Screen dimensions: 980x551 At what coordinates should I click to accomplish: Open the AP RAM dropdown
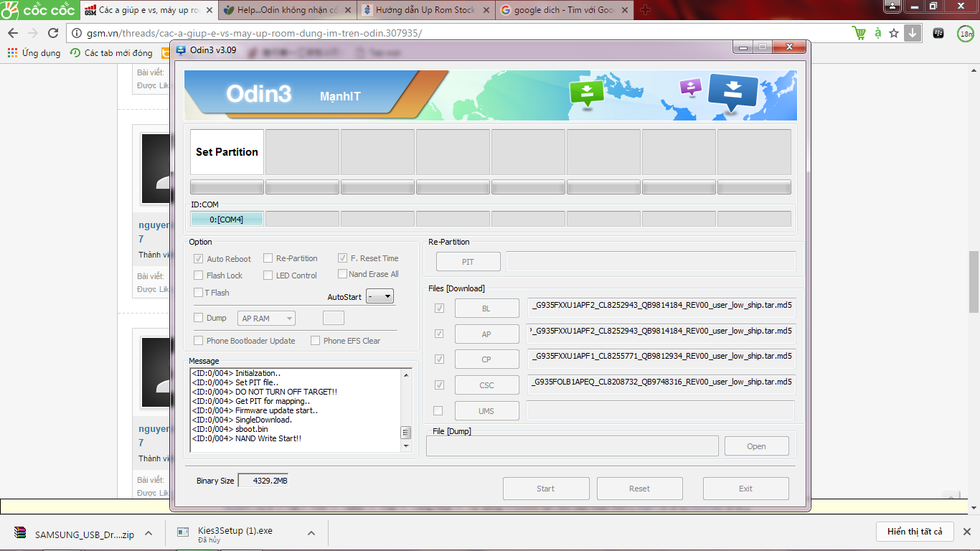point(266,319)
